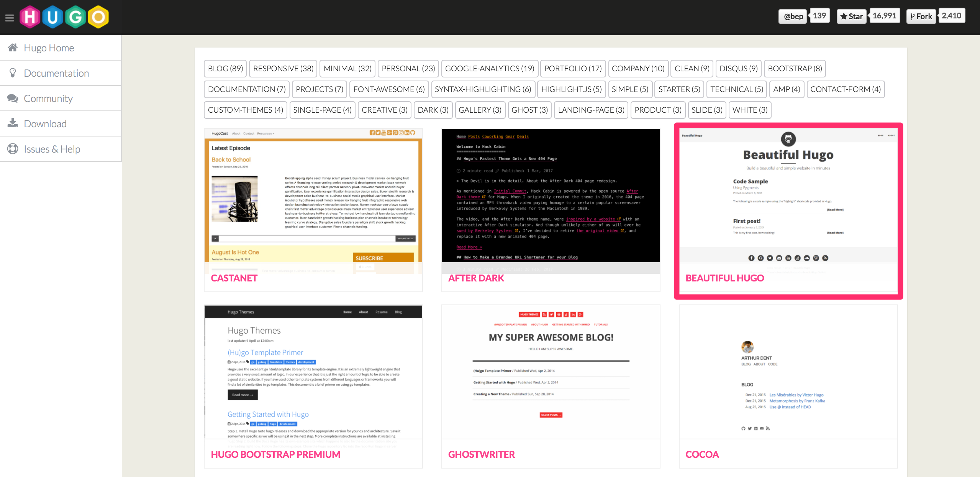Filter by HIGHLIGHT.JS (5) tag

coord(572,89)
